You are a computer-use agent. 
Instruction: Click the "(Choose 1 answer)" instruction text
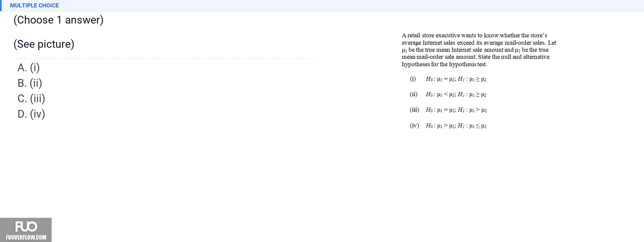coord(58,20)
